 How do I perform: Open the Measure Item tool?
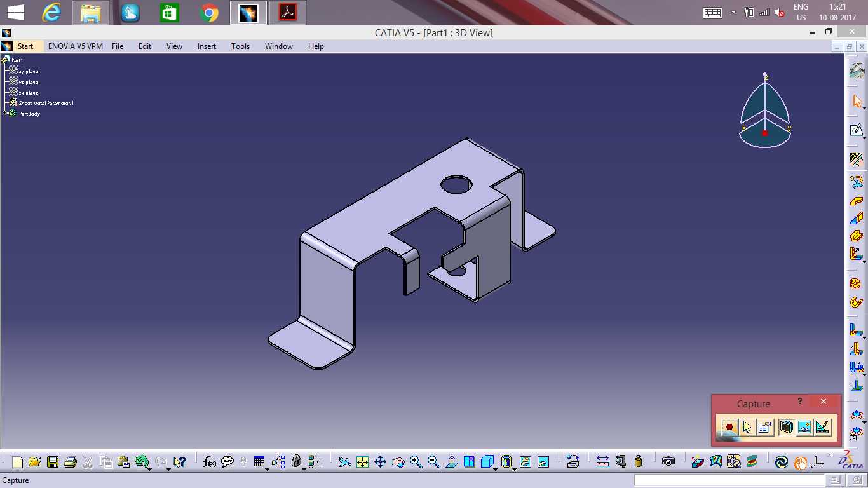pos(620,462)
